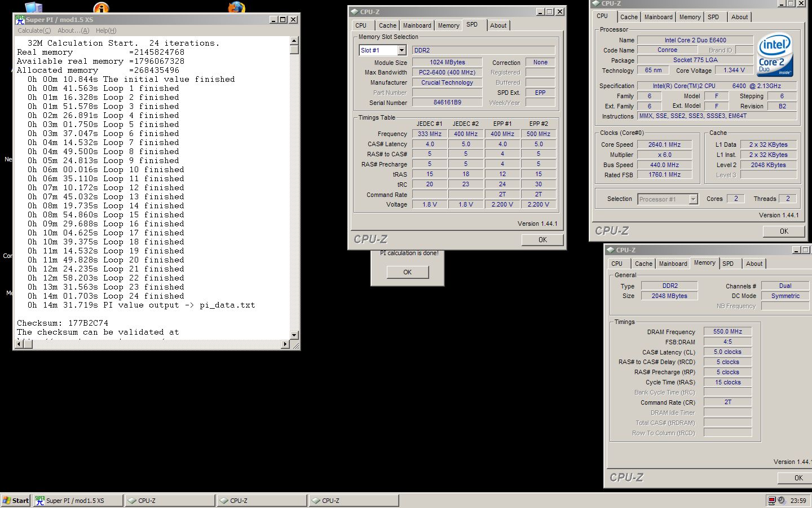Open SPD tab in the processor CPU-Z window
This screenshot has height=508, width=812.
click(x=713, y=17)
